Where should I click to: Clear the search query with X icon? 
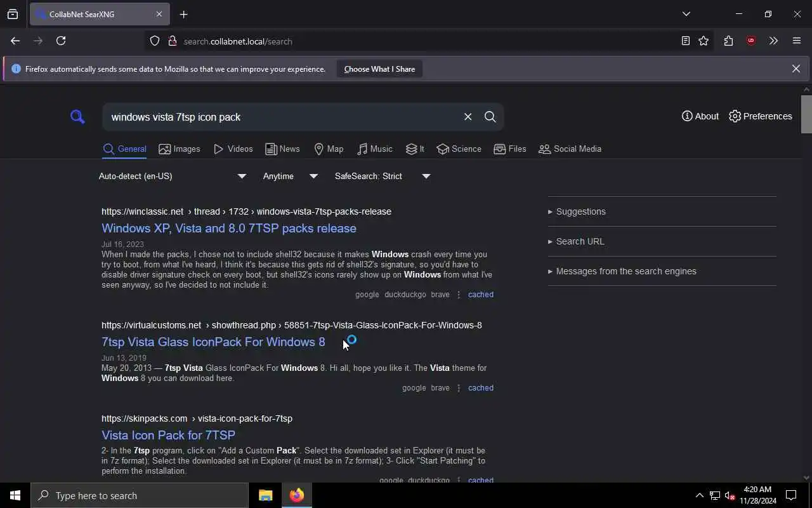point(468,117)
